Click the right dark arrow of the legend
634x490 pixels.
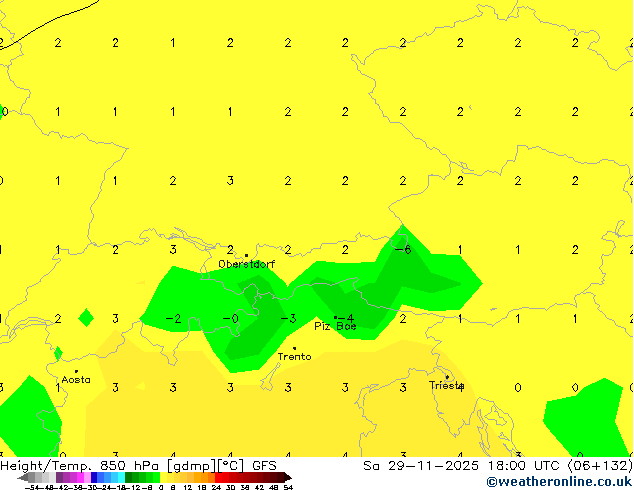click(x=288, y=477)
